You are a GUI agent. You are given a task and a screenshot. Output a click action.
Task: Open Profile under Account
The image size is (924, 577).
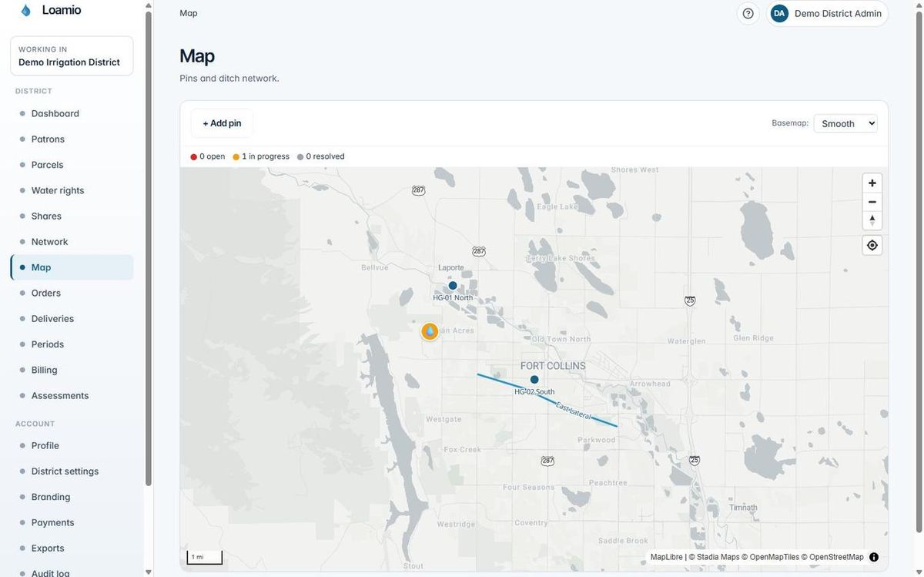72,445
